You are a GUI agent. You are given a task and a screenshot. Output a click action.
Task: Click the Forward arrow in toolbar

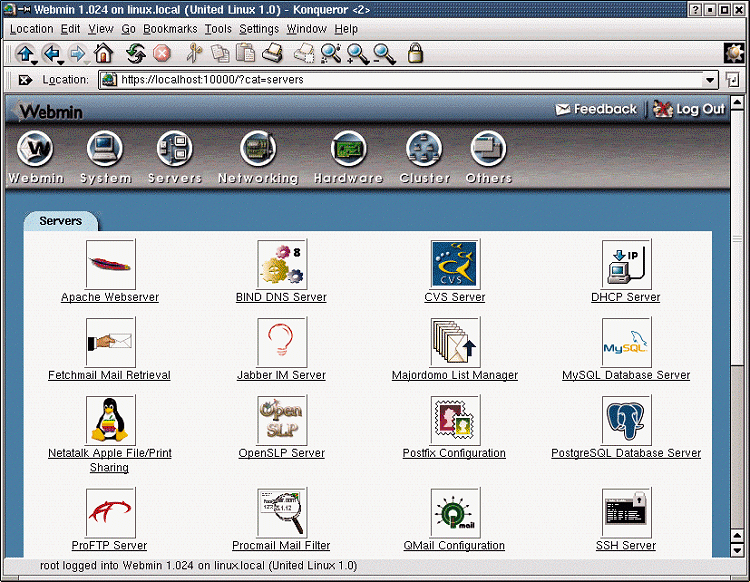(77, 53)
